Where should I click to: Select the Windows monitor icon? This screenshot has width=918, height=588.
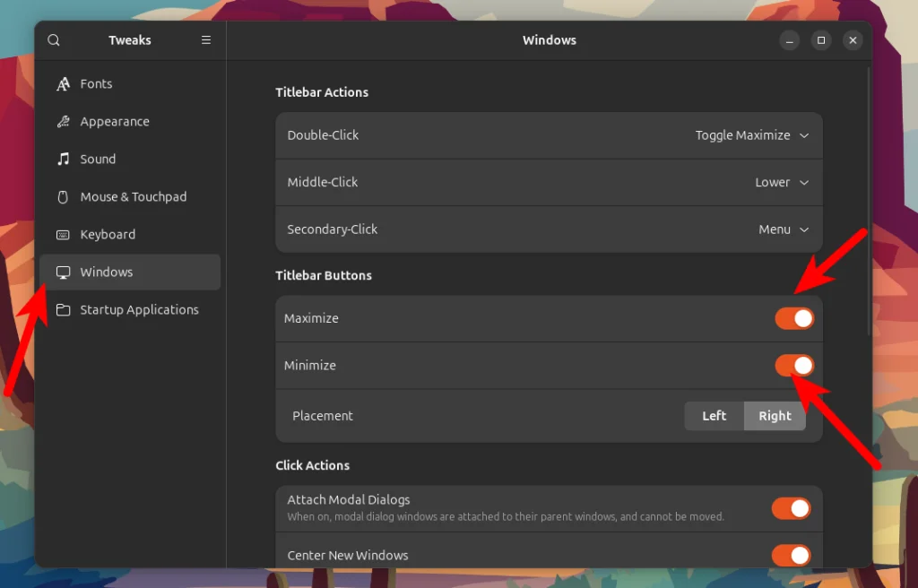65,272
